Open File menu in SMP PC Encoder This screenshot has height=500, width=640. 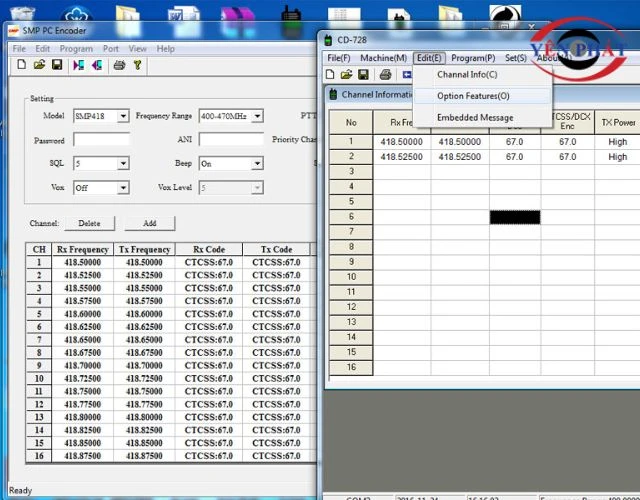point(19,49)
